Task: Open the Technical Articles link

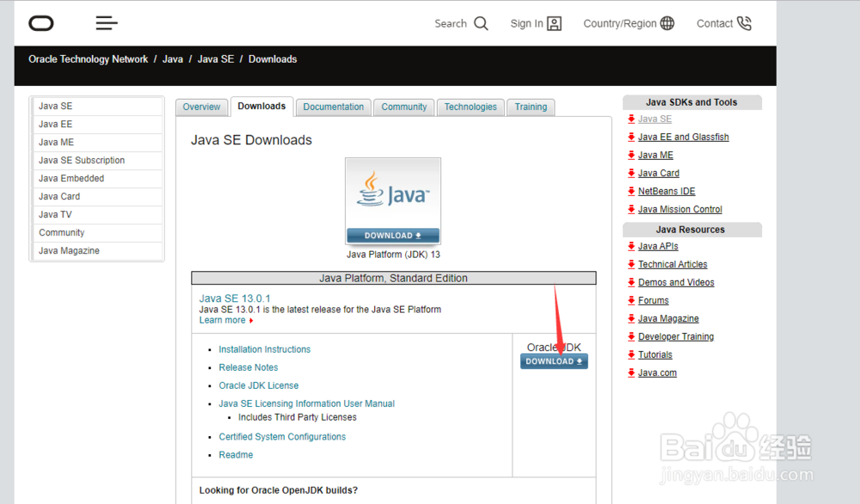Action: click(x=673, y=264)
